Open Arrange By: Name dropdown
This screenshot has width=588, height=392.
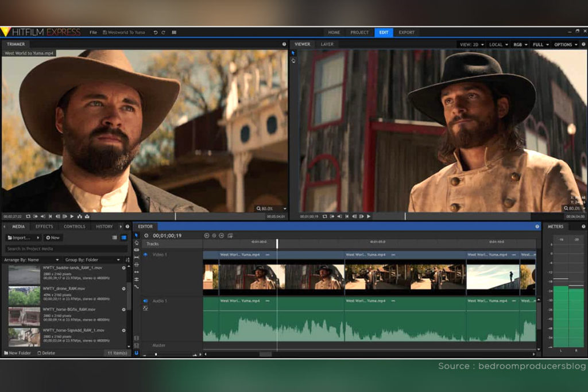tap(31, 260)
